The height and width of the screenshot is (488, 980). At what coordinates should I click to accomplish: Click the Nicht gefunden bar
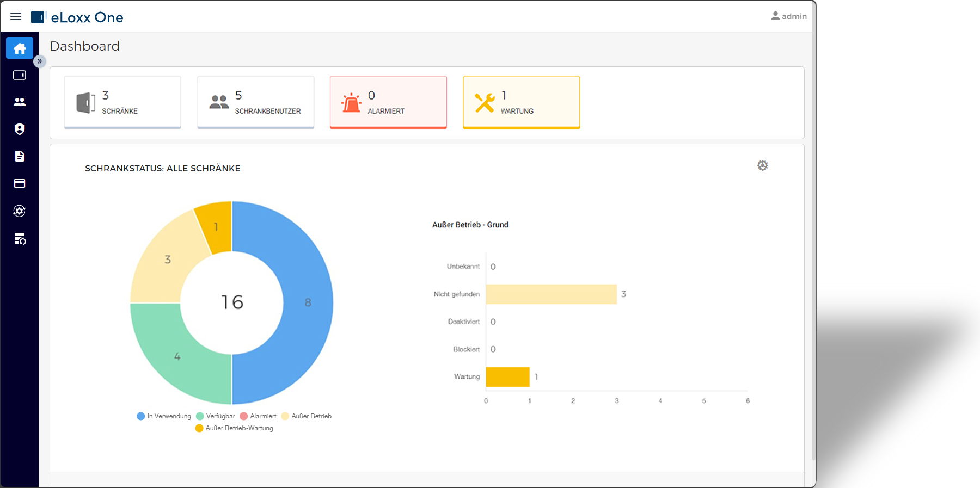pyautogui.click(x=551, y=294)
